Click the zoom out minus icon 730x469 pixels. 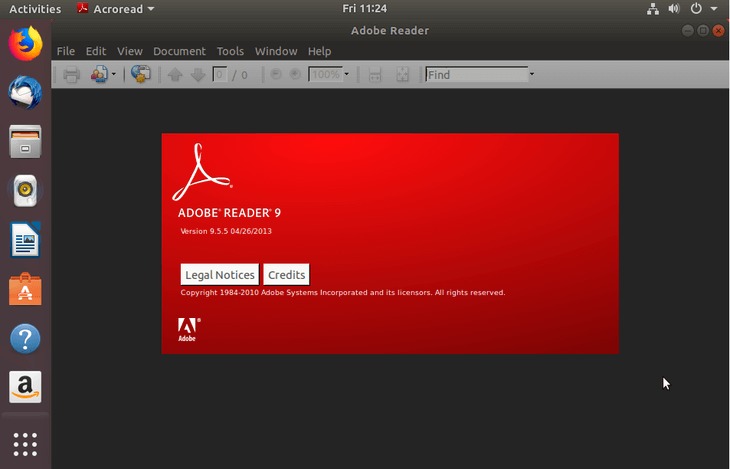coord(276,74)
